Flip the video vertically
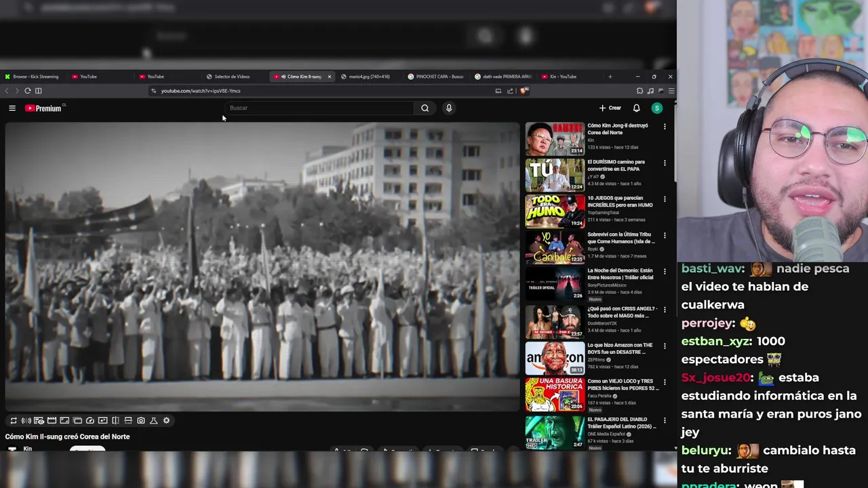The image size is (868, 488). coord(128,420)
